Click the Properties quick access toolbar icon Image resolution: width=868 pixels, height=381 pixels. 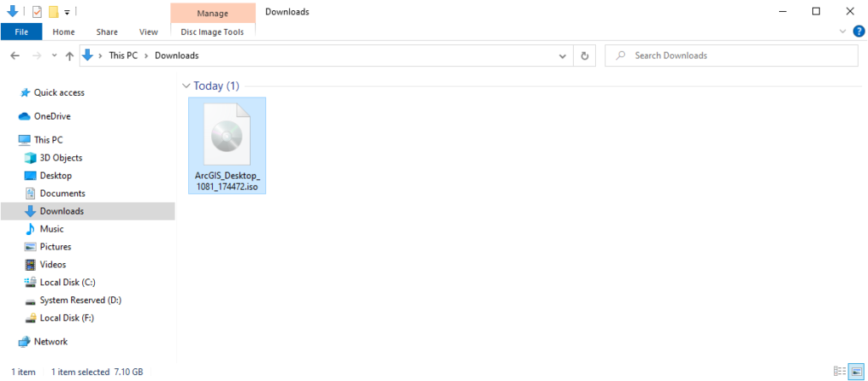click(x=37, y=12)
